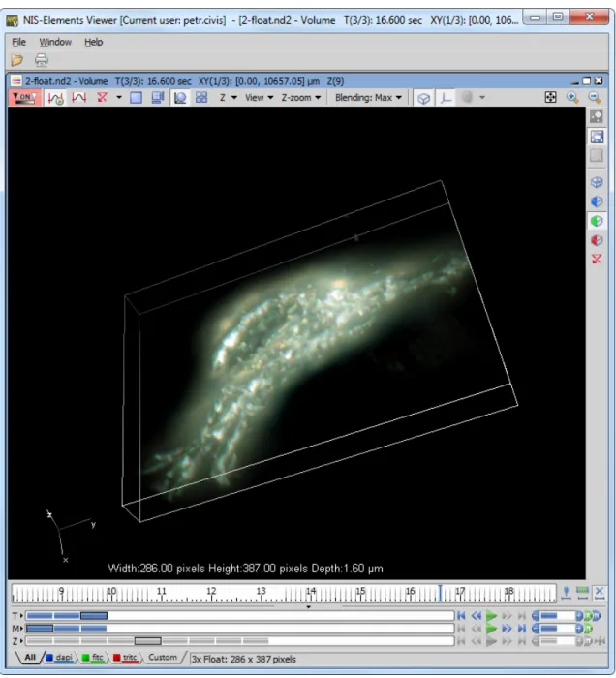
Task: Open the dropdown arrow next to reset LUTs
Action: pos(119,97)
